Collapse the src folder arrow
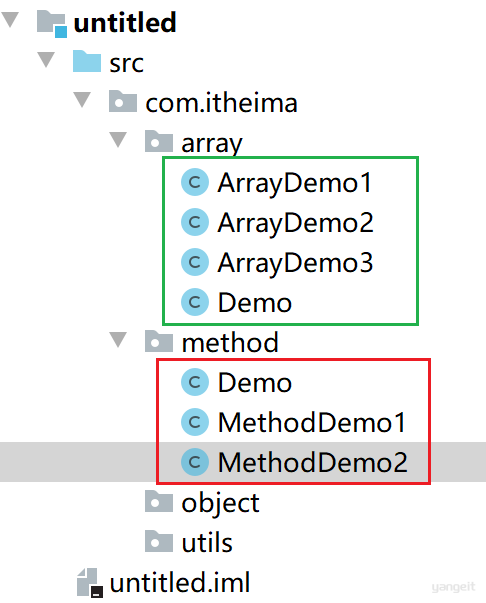Screen dimensions: 486x603 (x=46, y=60)
